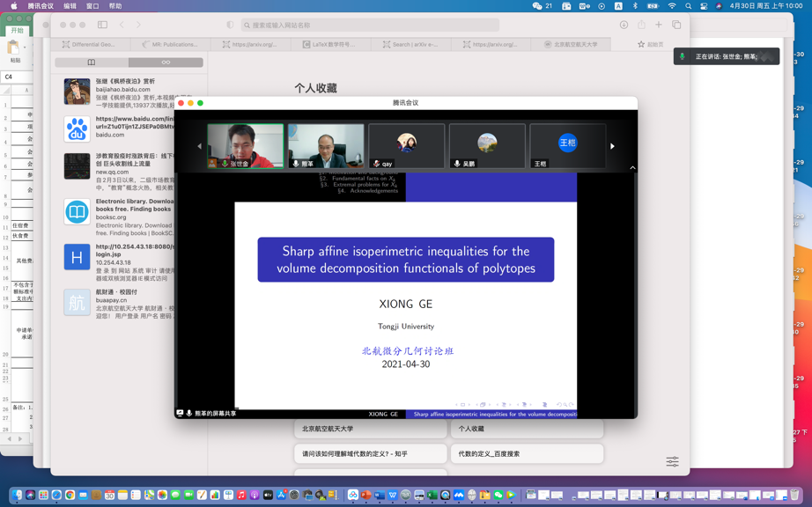Collapse the participant video strip chevron
Screen dimensions: 812x507
(x=632, y=167)
